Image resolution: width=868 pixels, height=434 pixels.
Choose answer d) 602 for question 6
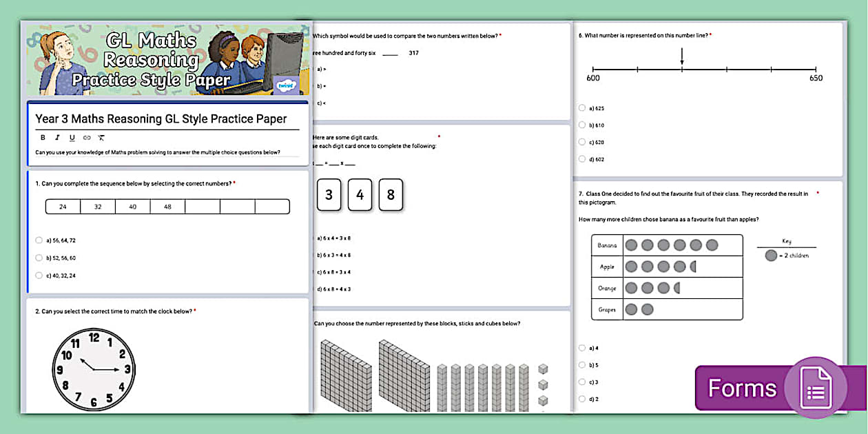click(582, 158)
